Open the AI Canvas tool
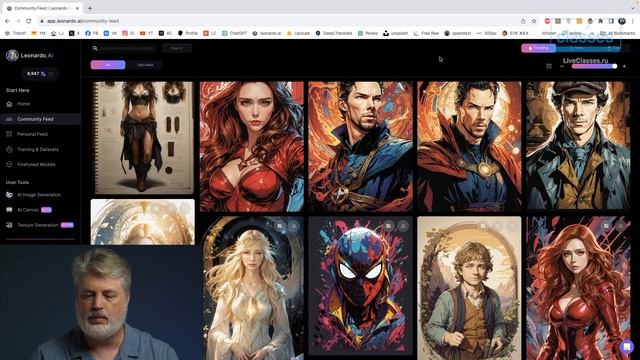Screen dimensions: 640x360 tap(28, 210)
